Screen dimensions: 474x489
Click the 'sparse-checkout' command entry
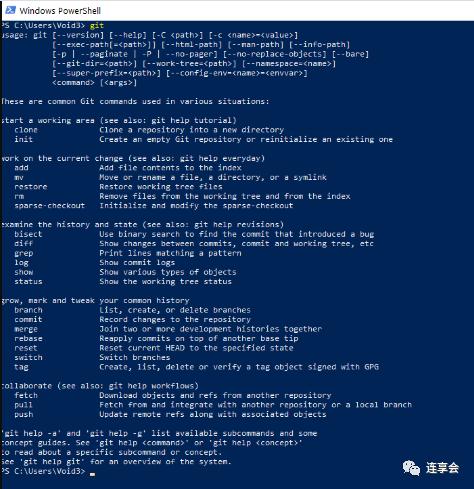(x=49, y=206)
